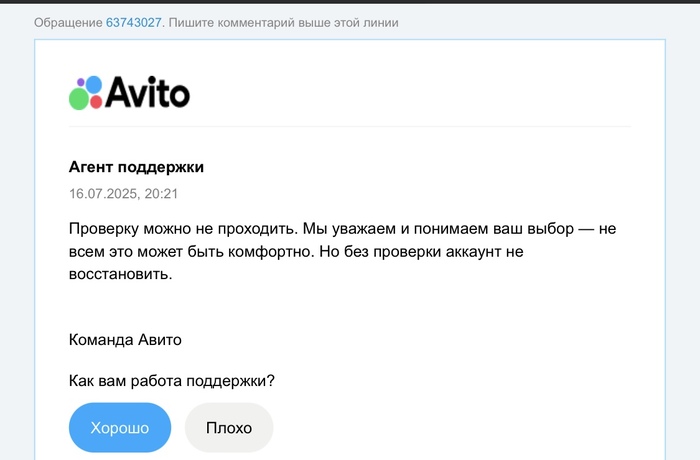Click the divider line under the Avito logo
Viewport: 700px width, 460px height.
point(350,127)
